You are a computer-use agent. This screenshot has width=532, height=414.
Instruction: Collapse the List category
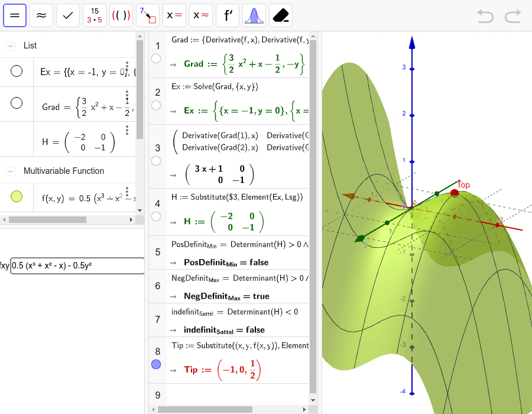[x=11, y=46]
